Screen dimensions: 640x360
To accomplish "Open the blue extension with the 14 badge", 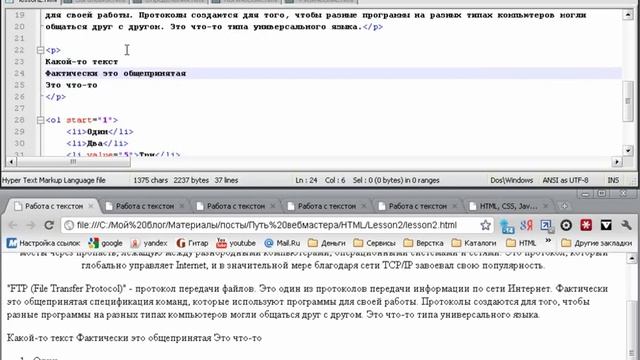I will [x=507, y=226].
